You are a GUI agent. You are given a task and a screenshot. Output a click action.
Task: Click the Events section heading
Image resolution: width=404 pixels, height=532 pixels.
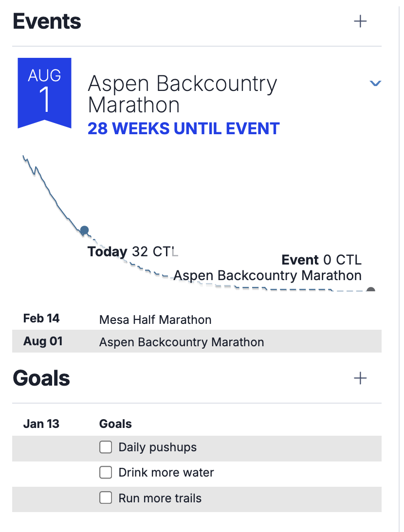pos(47,22)
